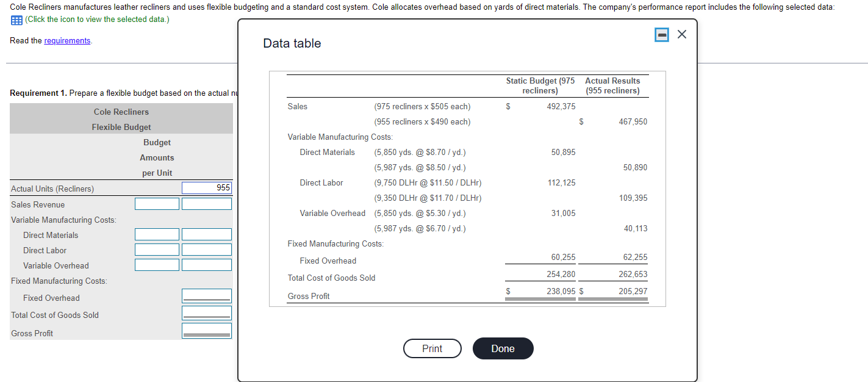Click Fixed Overhead amount input field
Screen dimensions: 868x382
click(207, 296)
